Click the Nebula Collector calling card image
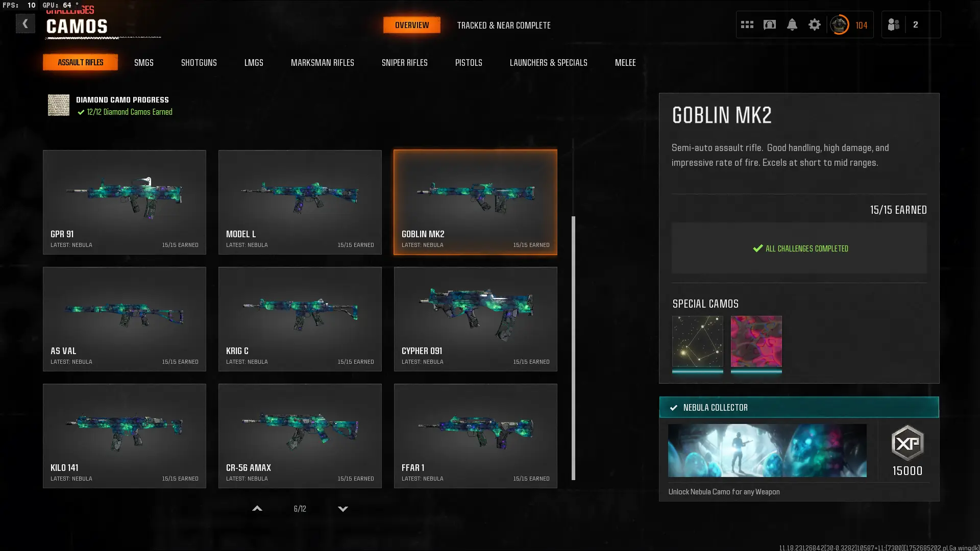980x551 pixels. 767,450
